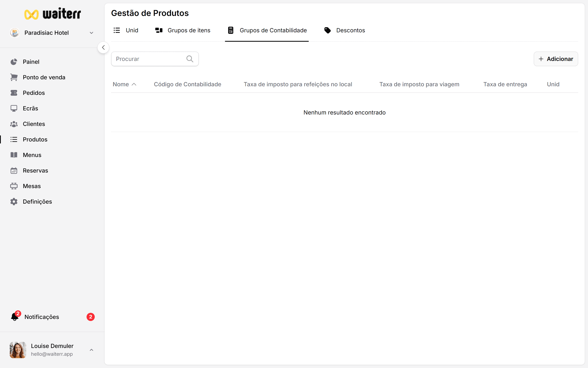Image resolution: width=588 pixels, height=368 pixels.
Task: Open the Painel page
Action: point(31,62)
